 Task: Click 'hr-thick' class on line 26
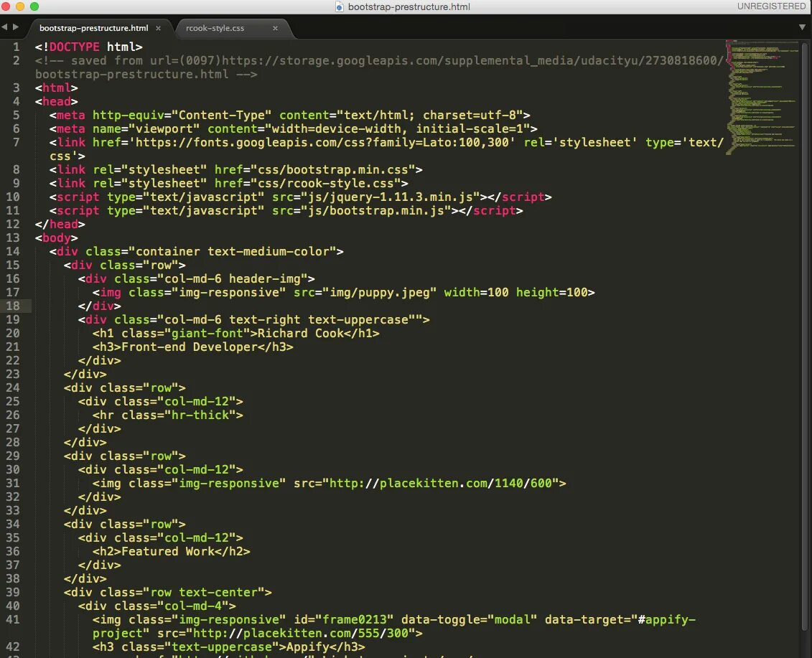(200, 415)
